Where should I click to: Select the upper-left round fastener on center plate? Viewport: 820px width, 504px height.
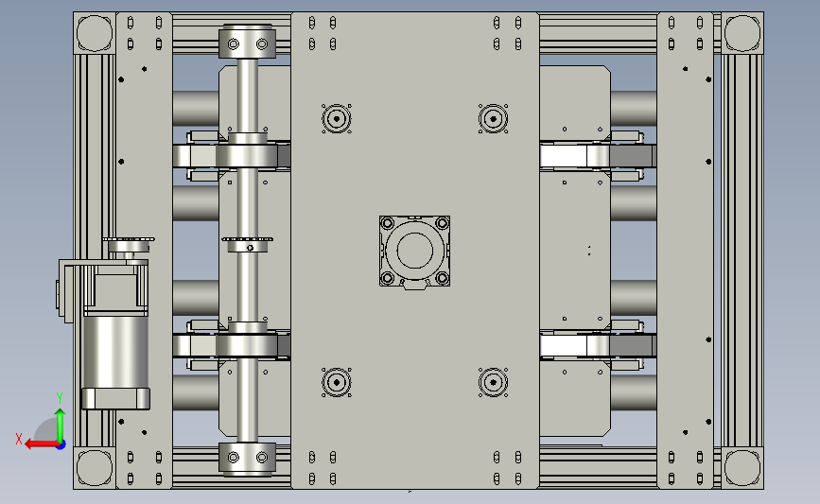[x=337, y=119]
